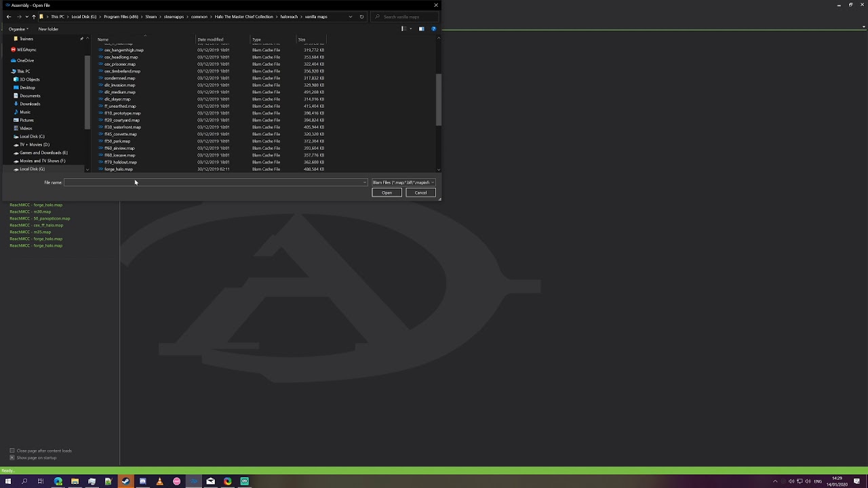Select Trainers folder in navigation pane
Viewport: 868px width, 488px height.
[25, 39]
